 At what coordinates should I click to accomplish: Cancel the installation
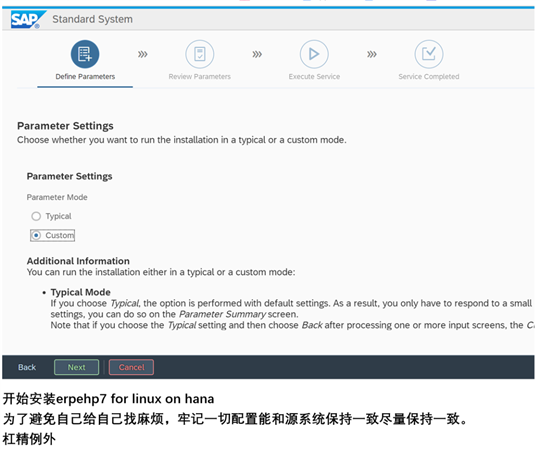(132, 367)
